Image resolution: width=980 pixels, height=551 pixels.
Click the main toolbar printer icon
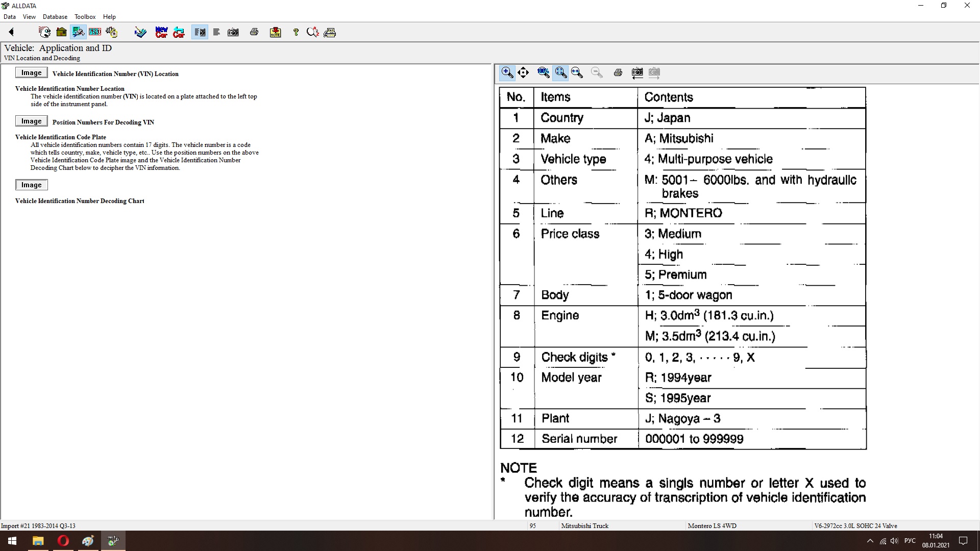click(x=254, y=32)
